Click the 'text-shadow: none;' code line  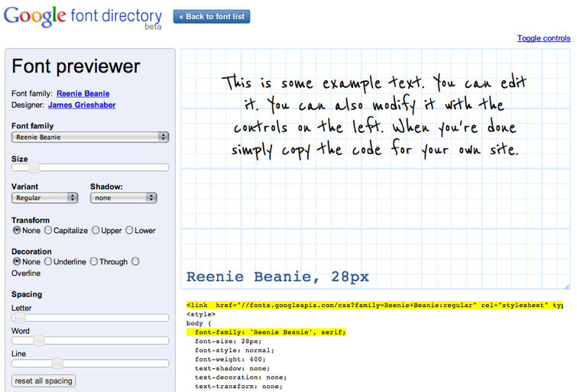(x=232, y=368)
